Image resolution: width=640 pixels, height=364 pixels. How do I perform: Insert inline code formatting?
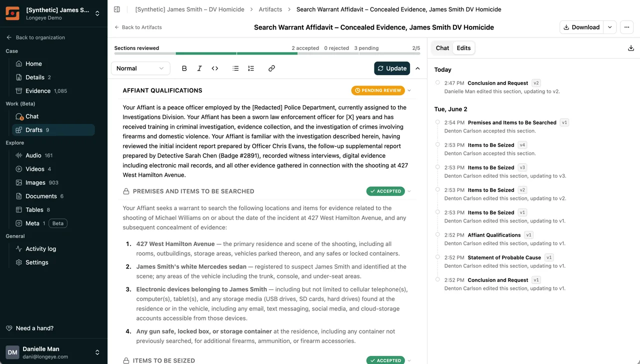pyautogui.click(x=215, y=68)
